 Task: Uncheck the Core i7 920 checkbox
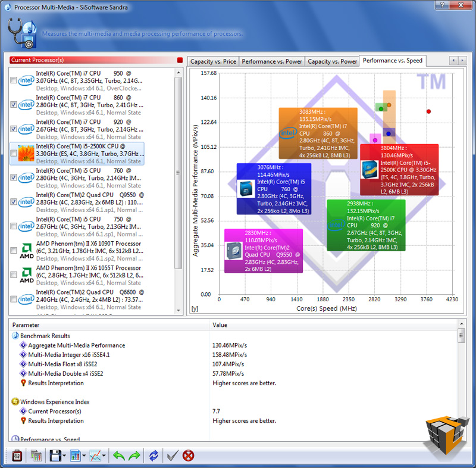(x=13, y=129)
